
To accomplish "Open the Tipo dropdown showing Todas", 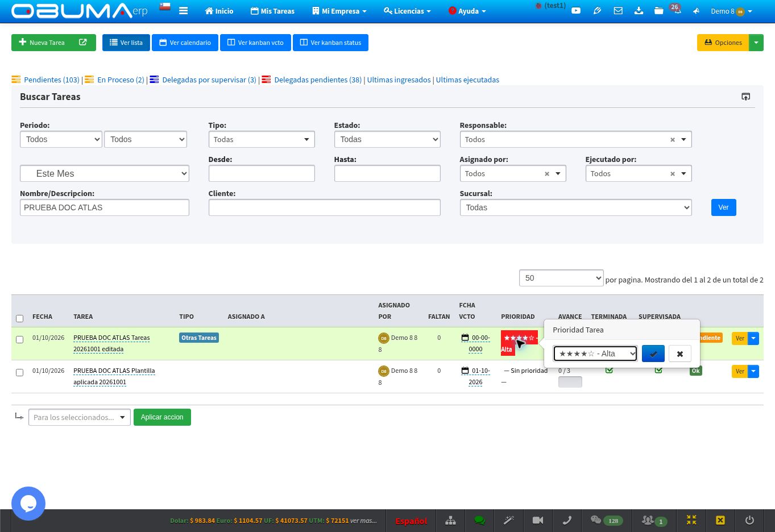I will tap(262, 139).
